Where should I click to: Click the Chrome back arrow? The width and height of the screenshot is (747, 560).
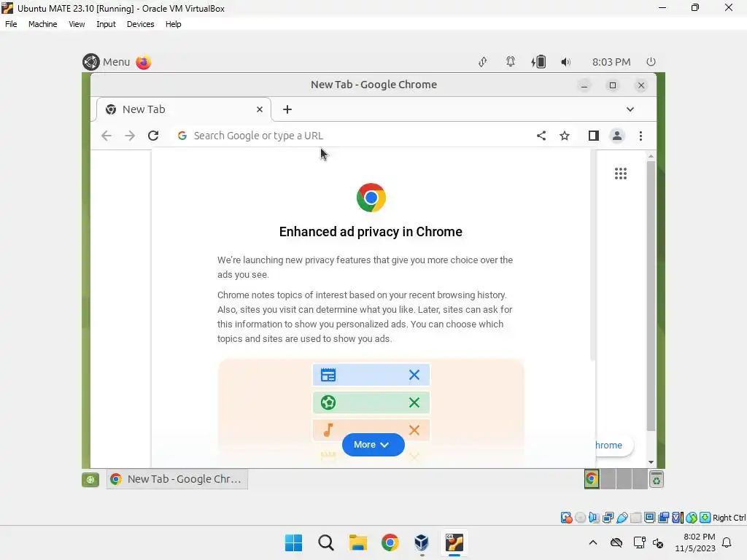click(x=107, y=136)
